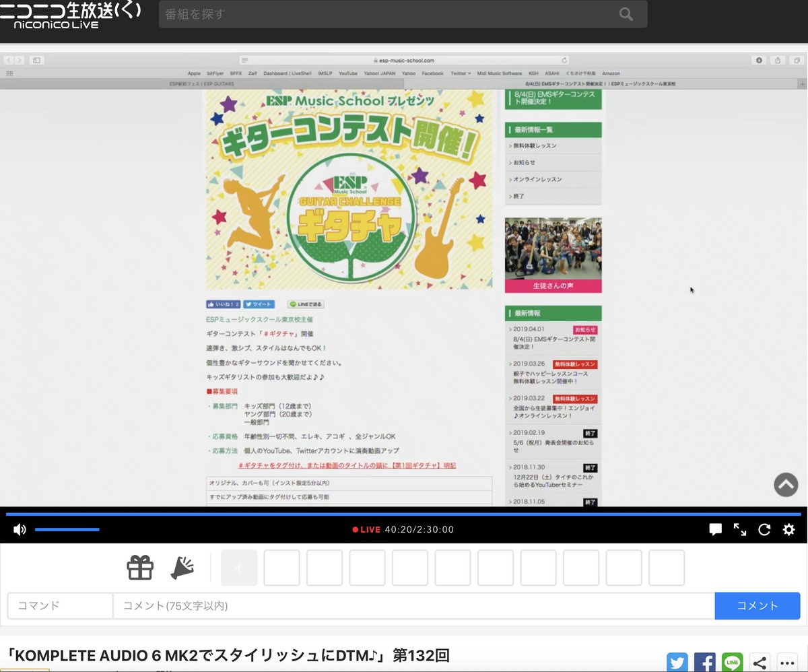This screenshot has width=808, height=672.
Task: Open the Midi Music Software bookmark
Action: [499, 73]
